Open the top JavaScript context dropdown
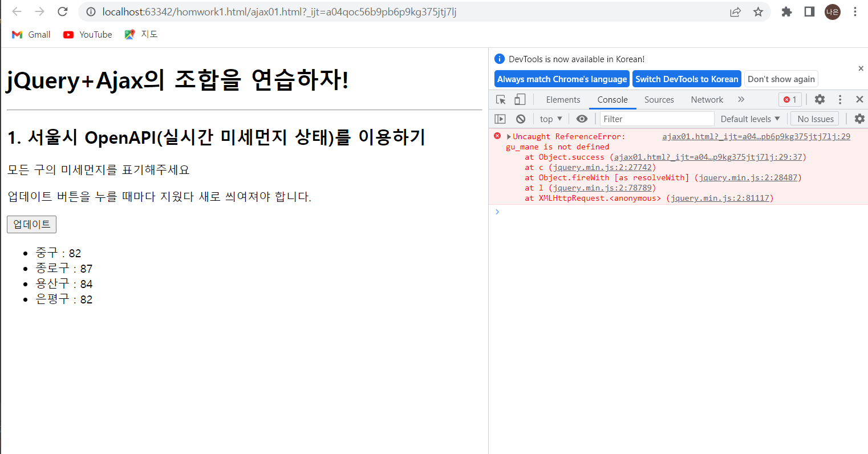This screenshot has height=454, width=868. pos(551,119)
